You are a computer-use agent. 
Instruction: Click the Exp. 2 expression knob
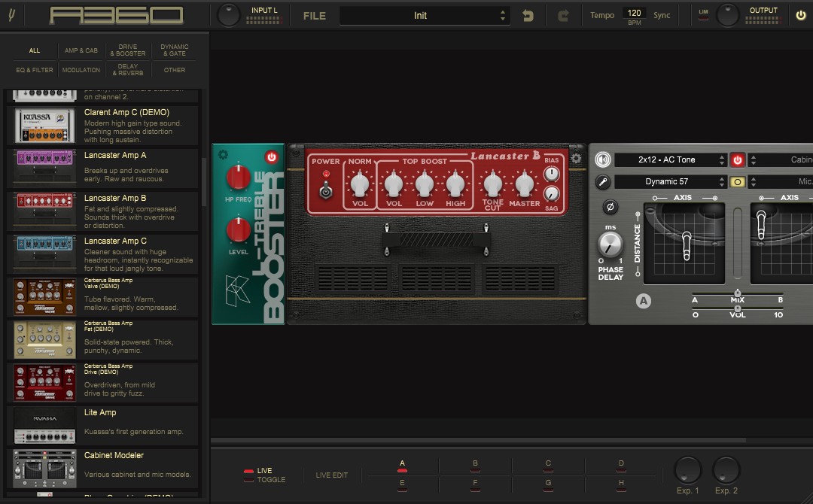click(x=726, y=470)
